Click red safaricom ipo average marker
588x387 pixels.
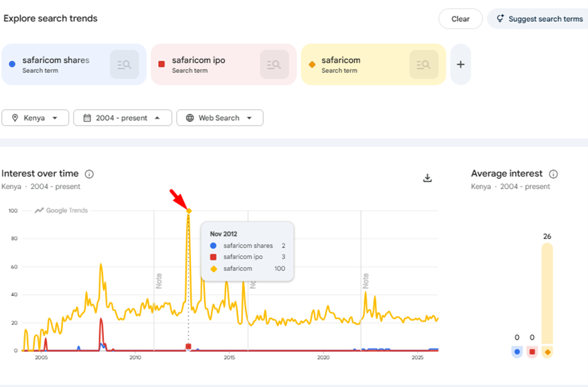[x=532, y=352]
